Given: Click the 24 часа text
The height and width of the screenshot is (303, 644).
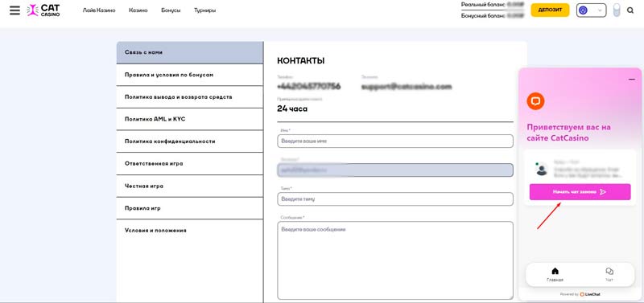Looking at the screenshot, I should click(x=292, y=109).
